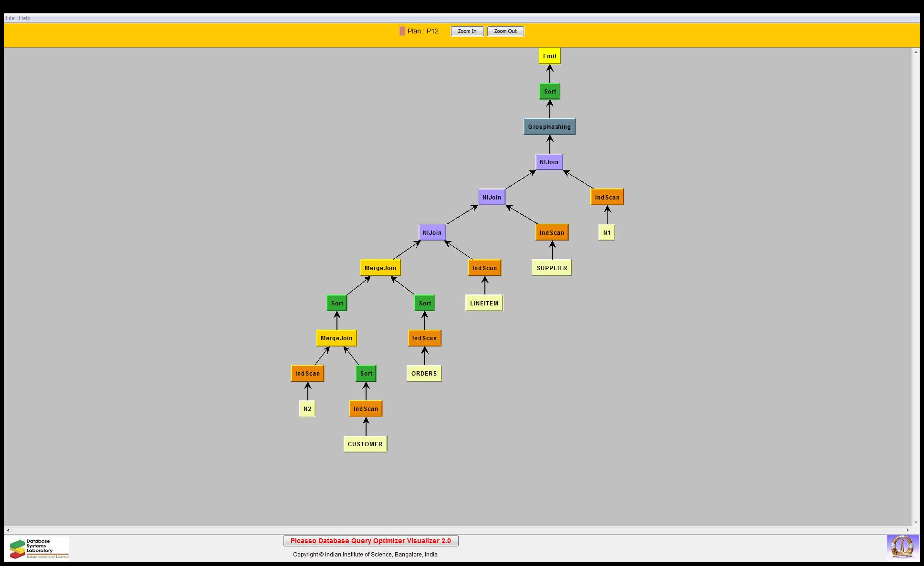Click the ORDERS table node
Viewport: 924px width, 566px height.
[x=424, y=374]
